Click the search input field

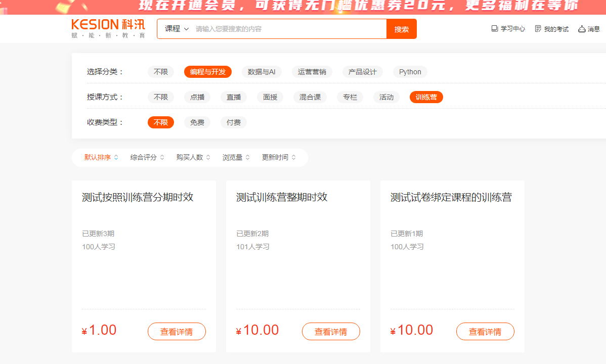tap(288, 29)
